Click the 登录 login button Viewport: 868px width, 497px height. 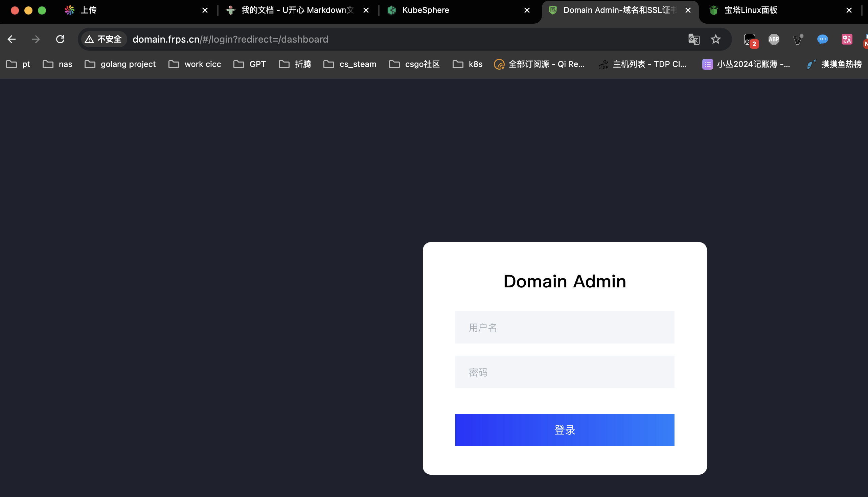(x=564, y=430)
